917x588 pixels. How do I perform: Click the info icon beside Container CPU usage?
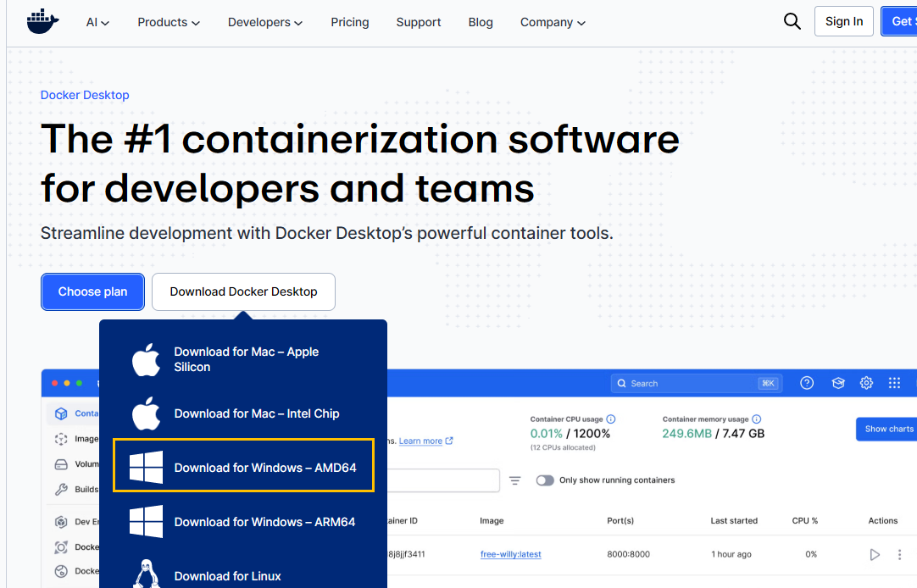(610, 419)
